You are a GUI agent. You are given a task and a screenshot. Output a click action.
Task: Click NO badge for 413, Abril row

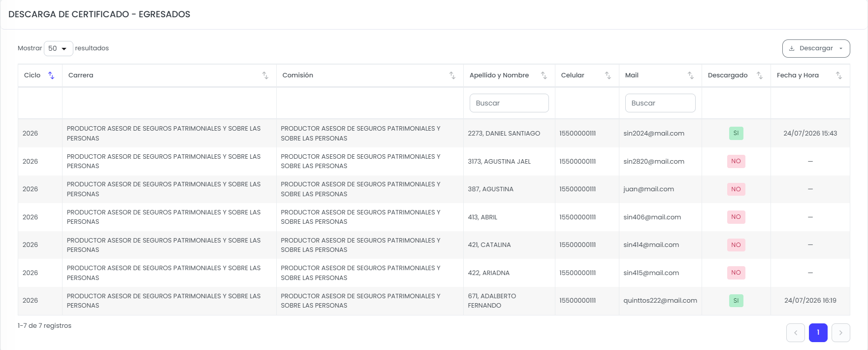pos(736,217)
